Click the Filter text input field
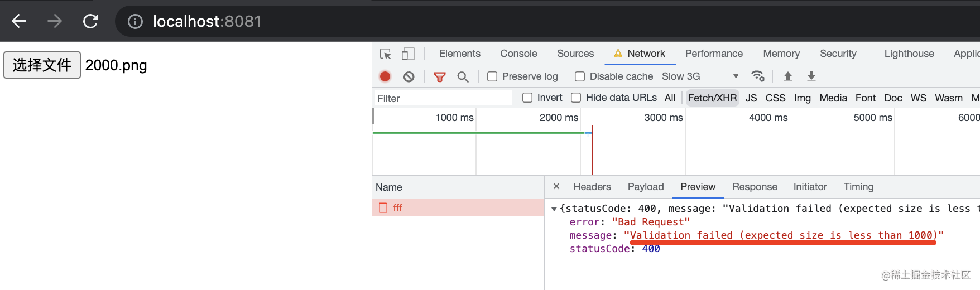 pyautogui.click(x=443, y=99)
